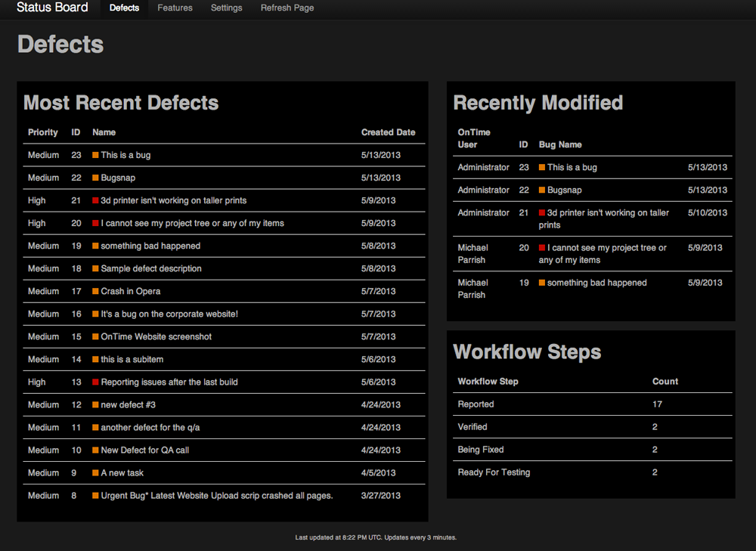Click the 'OnTime Website screenshot' defect name
Screen dimensions: 756x551
click(156, 336)
